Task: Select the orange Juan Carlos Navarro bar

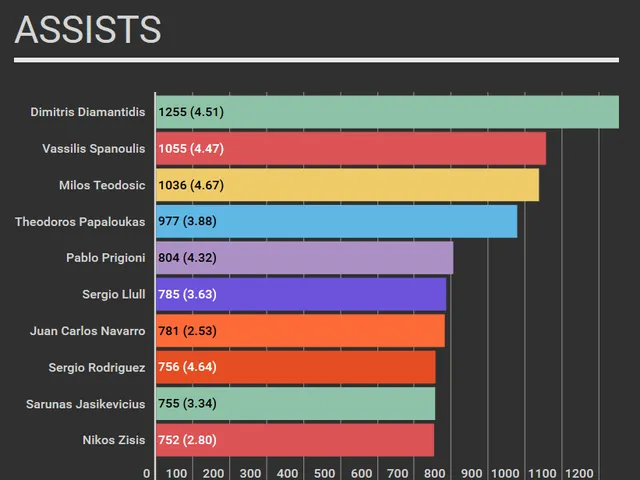Action: [300, 331]
